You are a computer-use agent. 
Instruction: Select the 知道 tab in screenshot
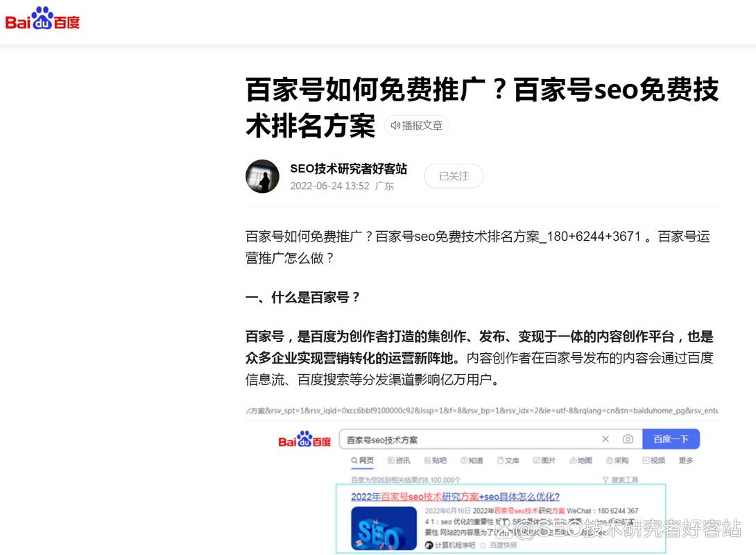point(472,461)
